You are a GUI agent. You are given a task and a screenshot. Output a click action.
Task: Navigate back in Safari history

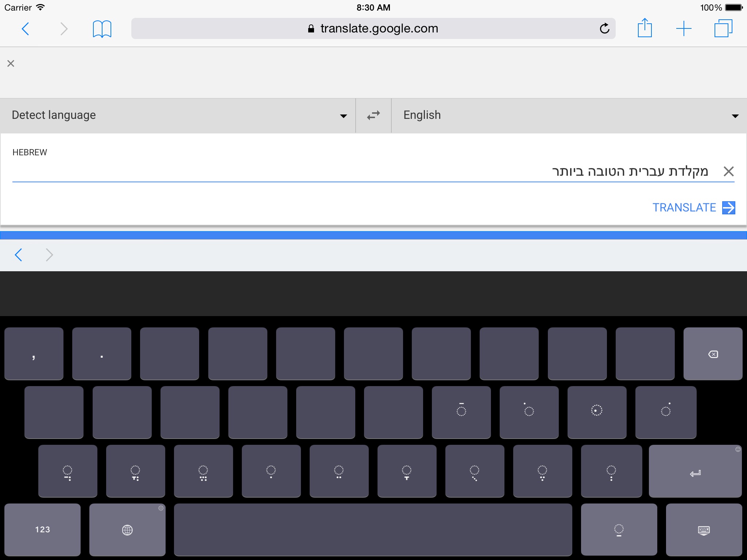[25, 29]
